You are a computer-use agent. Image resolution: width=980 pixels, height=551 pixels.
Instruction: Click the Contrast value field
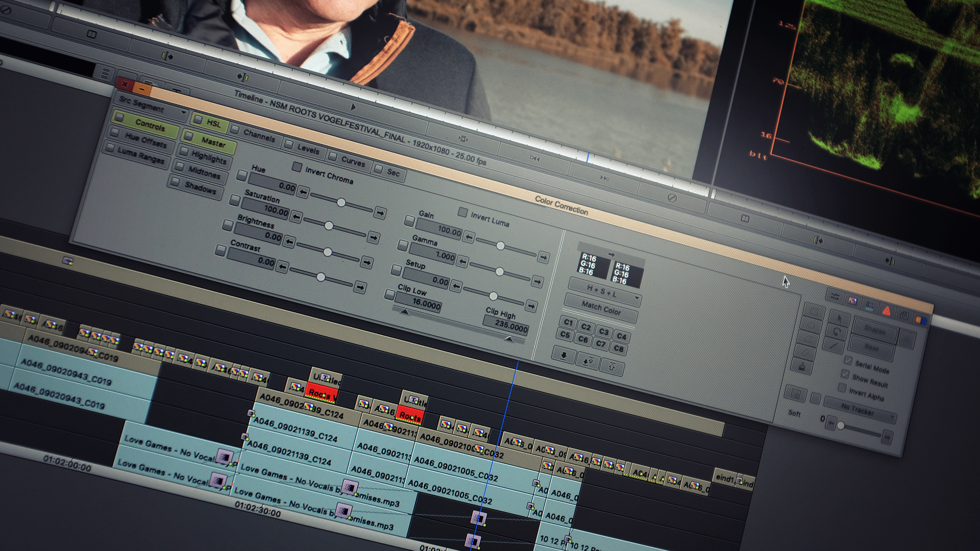point(251,259)
